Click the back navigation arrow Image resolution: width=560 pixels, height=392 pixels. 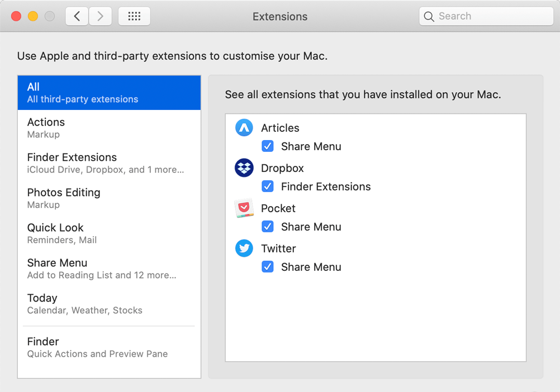(x=77, y=16)
